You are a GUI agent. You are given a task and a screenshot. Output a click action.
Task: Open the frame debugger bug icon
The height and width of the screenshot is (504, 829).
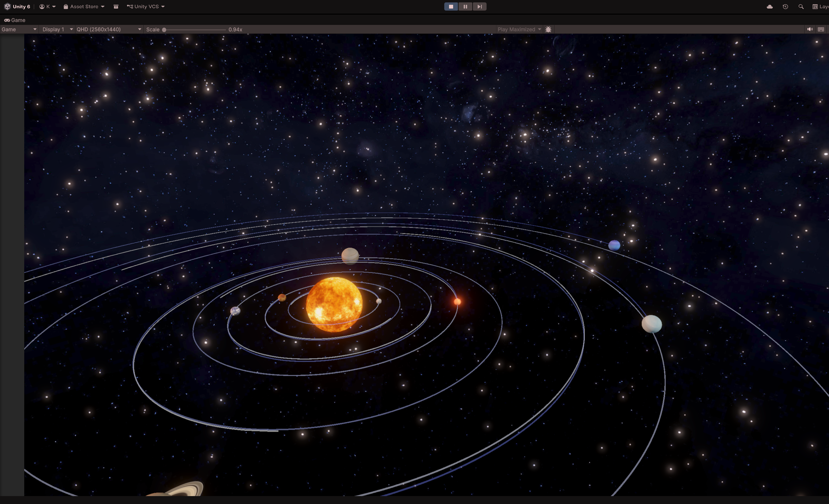(548, 29)
